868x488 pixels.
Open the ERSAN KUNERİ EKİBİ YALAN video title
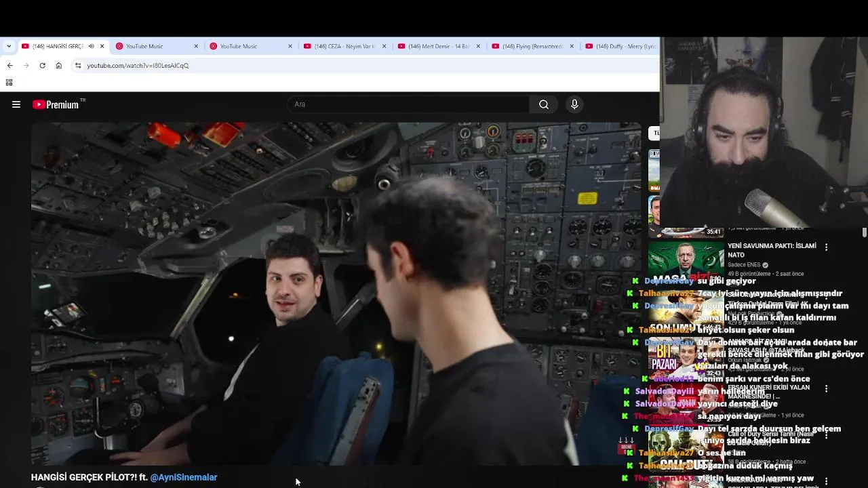click(768, 392)
